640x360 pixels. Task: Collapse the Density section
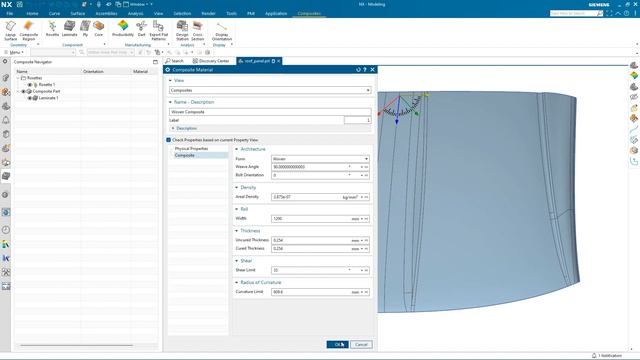237,187
